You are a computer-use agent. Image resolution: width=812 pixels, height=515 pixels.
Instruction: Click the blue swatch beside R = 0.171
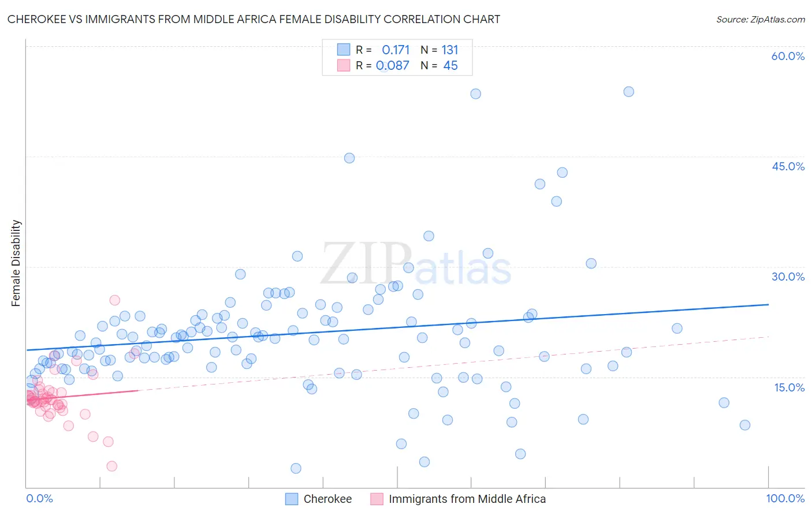click(344, 50)
